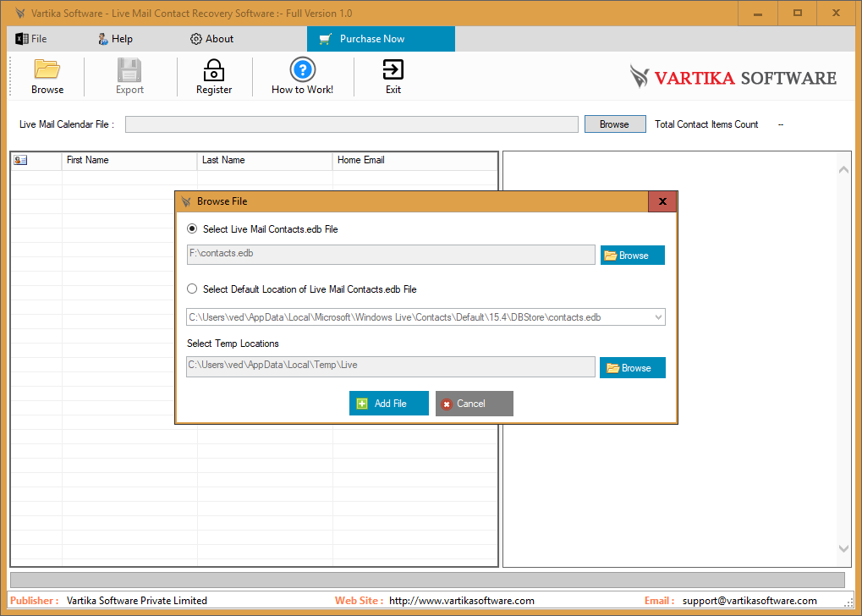This screenshot has height=616, width=862.
Task: Click the Purchase Now tab
Action: tap(381, 39)
